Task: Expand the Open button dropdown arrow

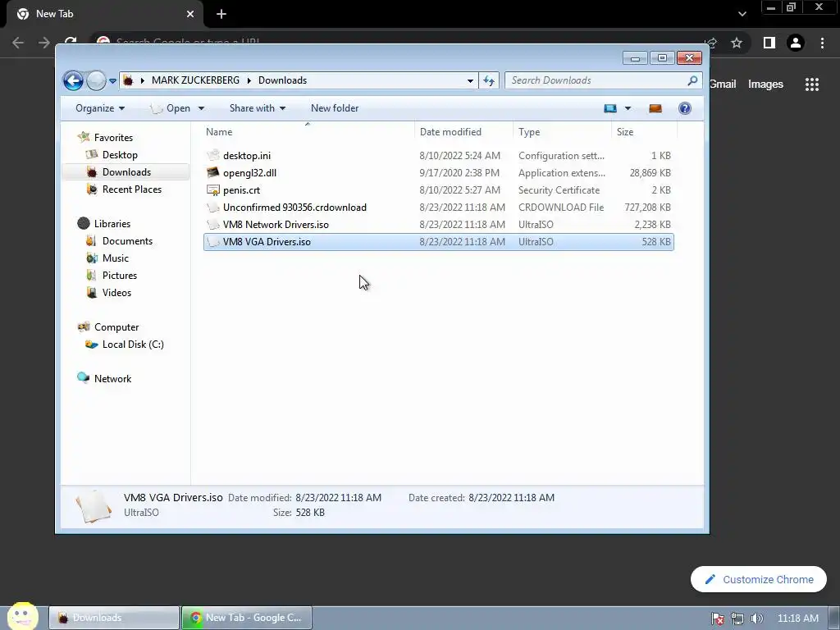Action: (x=202, y=108)
